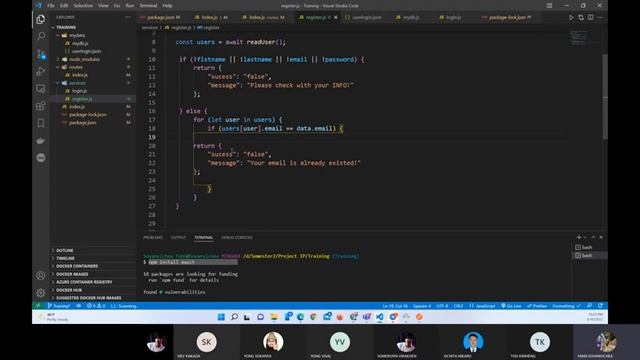Open the Accounts menu icon
Viewport: 640px width, 360px height.
point(40,276)
